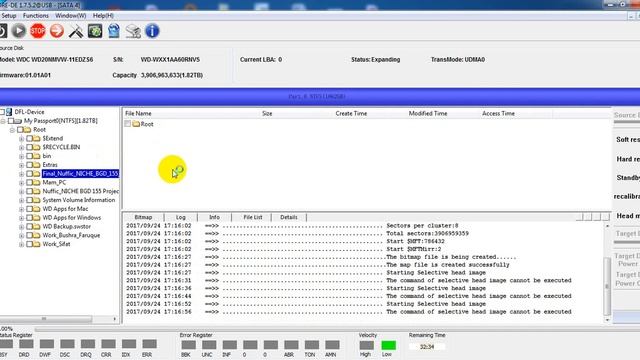640x360 pixels.
Task: Click the My Passport drive icon
Action: coord(18,121)
